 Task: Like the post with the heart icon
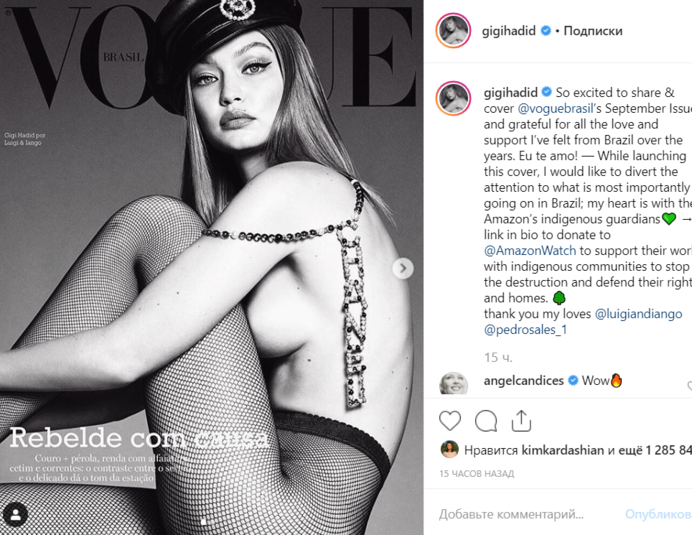tap(450, 421)
